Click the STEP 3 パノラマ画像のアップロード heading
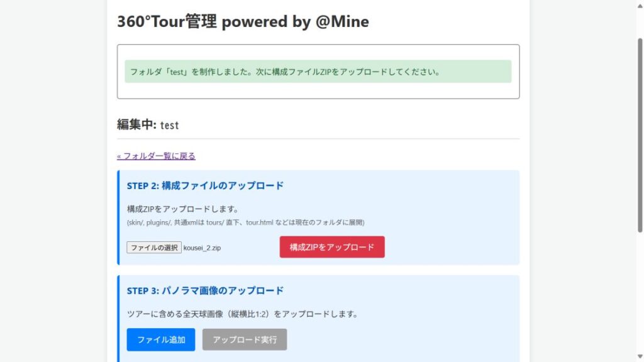Screen dimensions: 644x362 (205, 290)
